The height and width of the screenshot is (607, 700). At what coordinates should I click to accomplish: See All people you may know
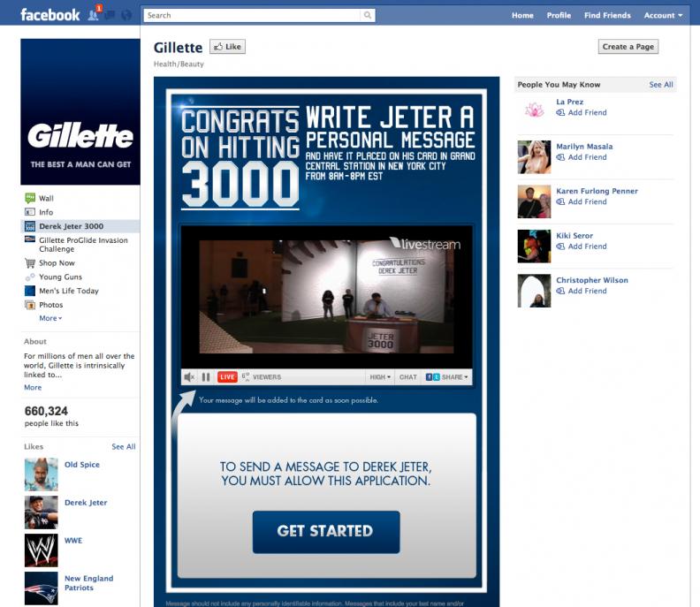[661, 84]
